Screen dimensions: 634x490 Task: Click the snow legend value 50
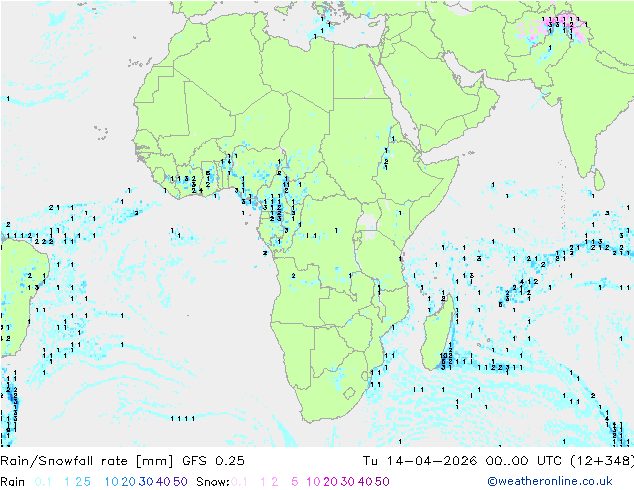click(x=382, y=482)
